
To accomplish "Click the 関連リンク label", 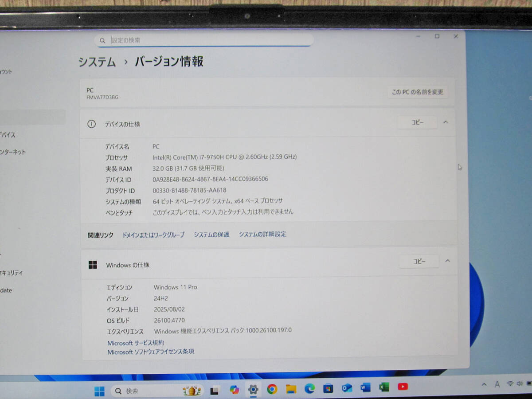I will [x=101, y=235].
